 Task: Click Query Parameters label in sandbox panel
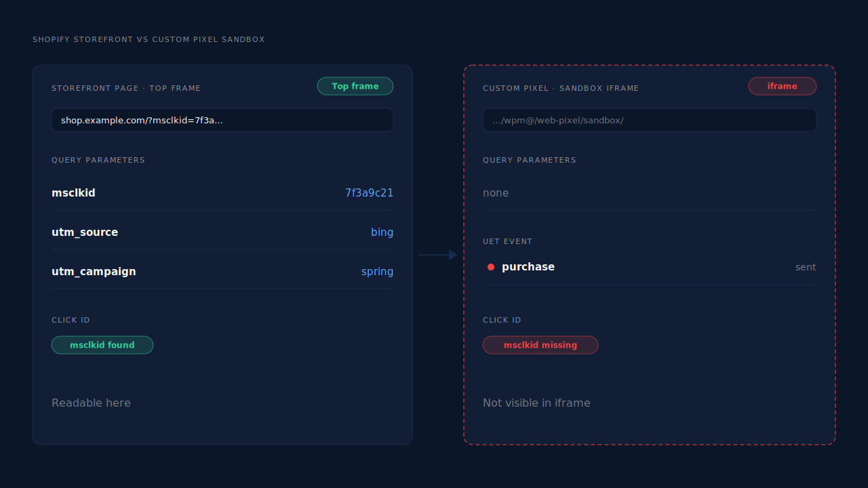coord(530,160)
